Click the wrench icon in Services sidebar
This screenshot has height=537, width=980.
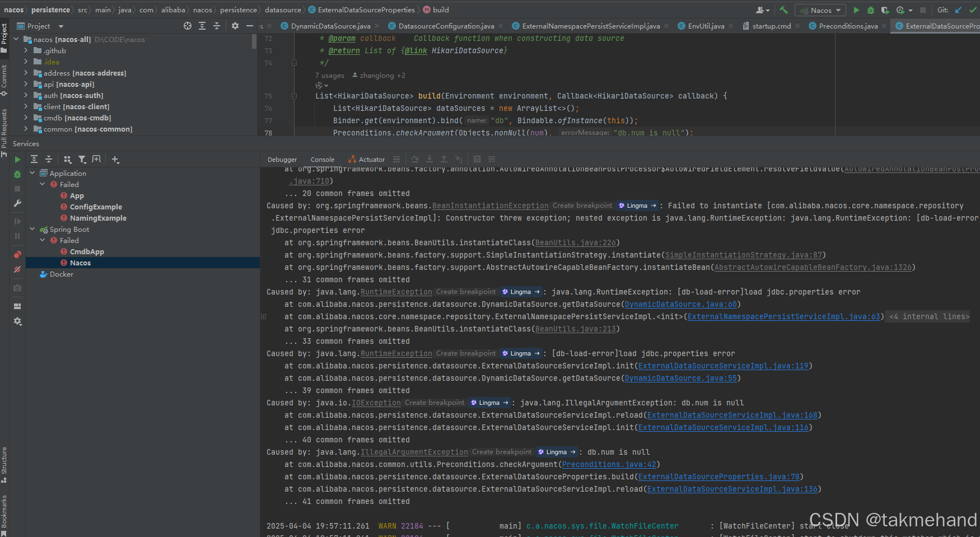17,203
